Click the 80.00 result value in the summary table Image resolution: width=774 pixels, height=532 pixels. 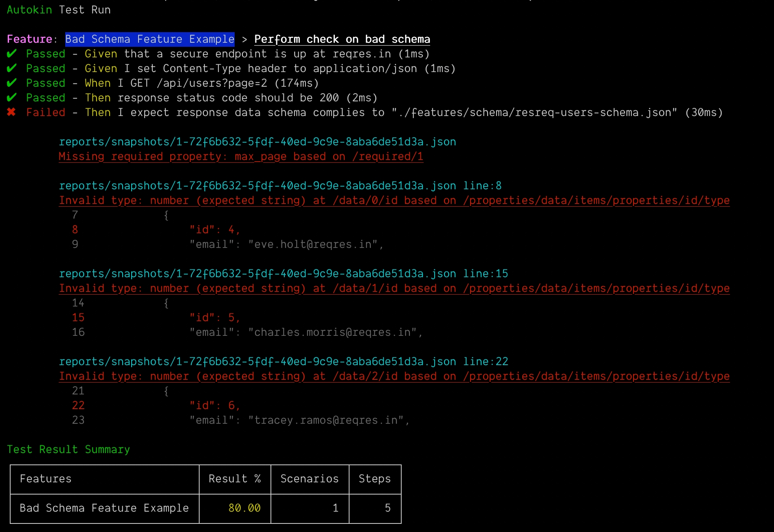pos(244,508)
